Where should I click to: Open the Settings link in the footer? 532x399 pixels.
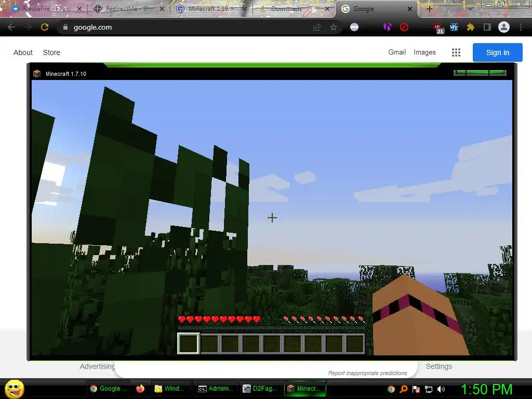click(438, 366)
